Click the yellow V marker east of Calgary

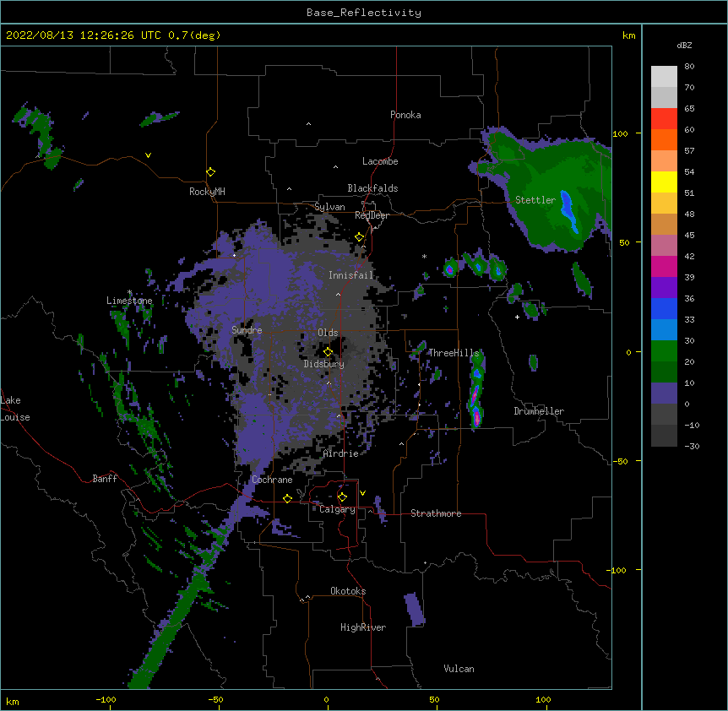(362, 493)
